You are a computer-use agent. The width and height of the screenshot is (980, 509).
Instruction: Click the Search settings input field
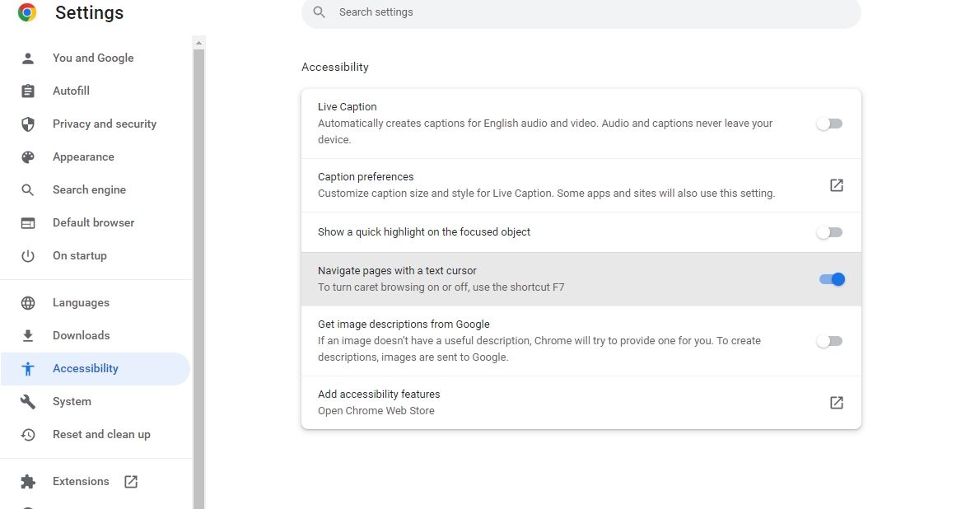581,12
